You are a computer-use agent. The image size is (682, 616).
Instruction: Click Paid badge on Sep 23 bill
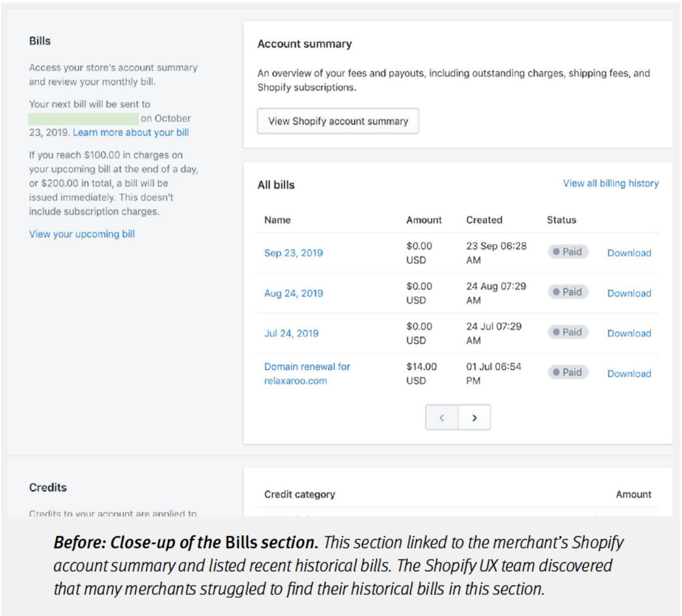(568, 252)
